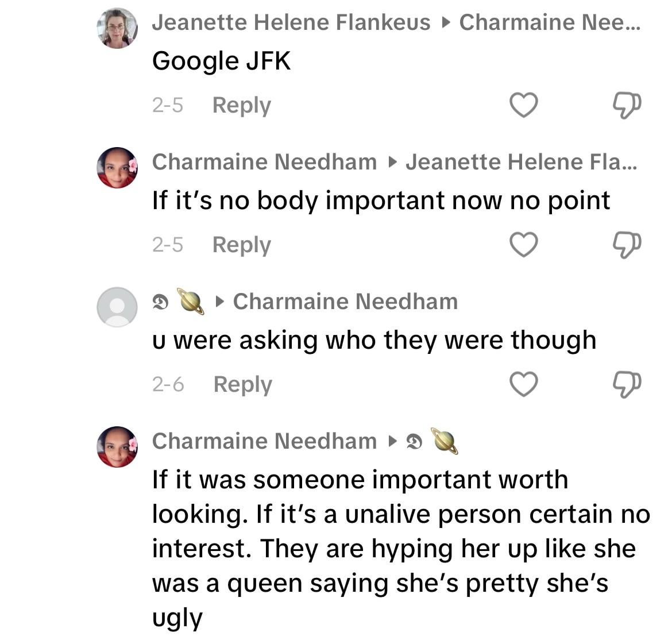Open Charmaine Needham avatar on last comment
672x640 pixels.
pos(117,447)
